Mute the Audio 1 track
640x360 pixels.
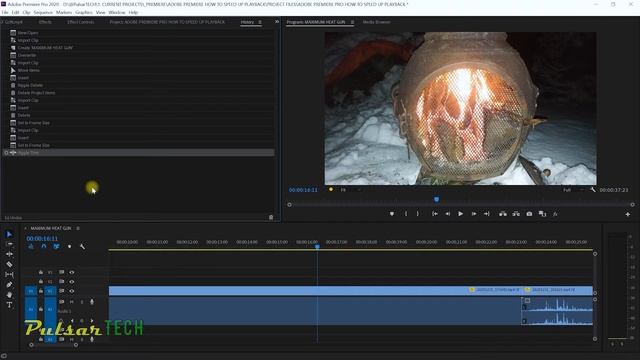[x=71, y=302]
